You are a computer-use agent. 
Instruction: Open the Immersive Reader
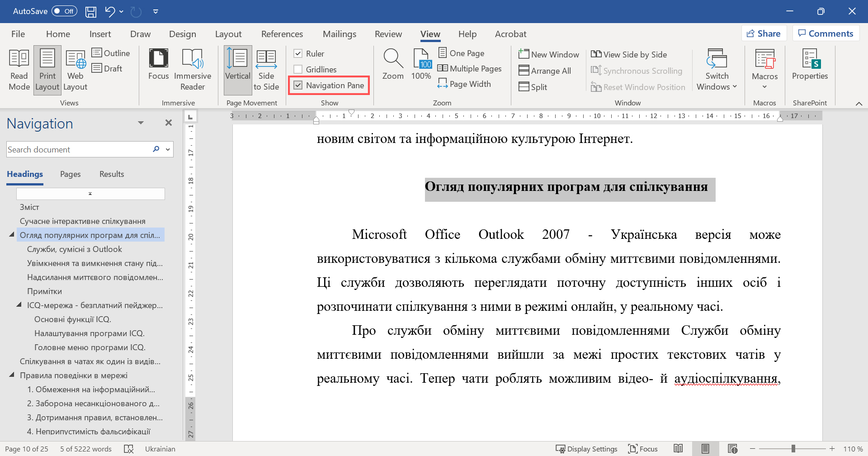click(x=193, y=68)
